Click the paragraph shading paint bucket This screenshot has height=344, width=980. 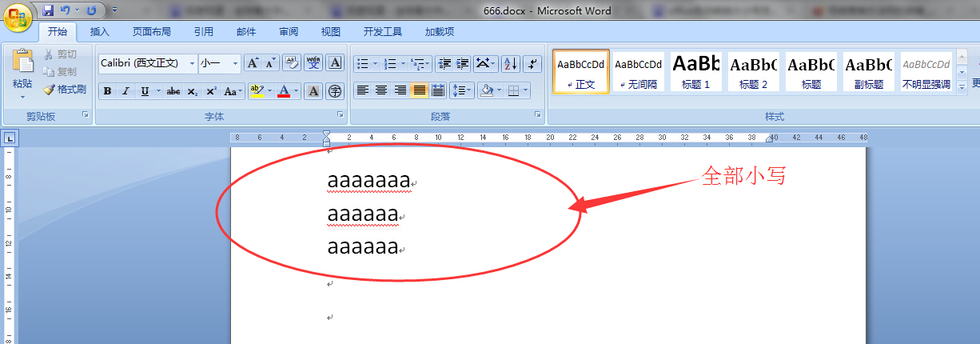pyautogui.click(x=486, y=90)
